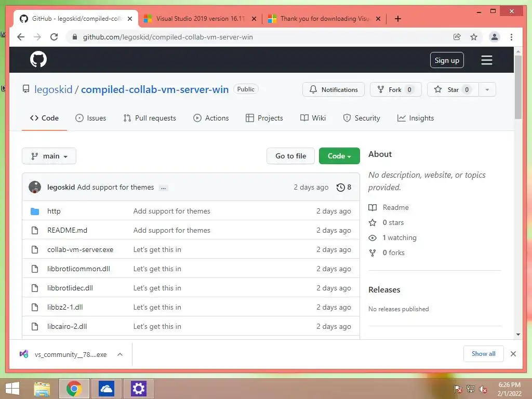532x399 pixels.
Task: Open the Wiki tab
Action: click(313, 118)
